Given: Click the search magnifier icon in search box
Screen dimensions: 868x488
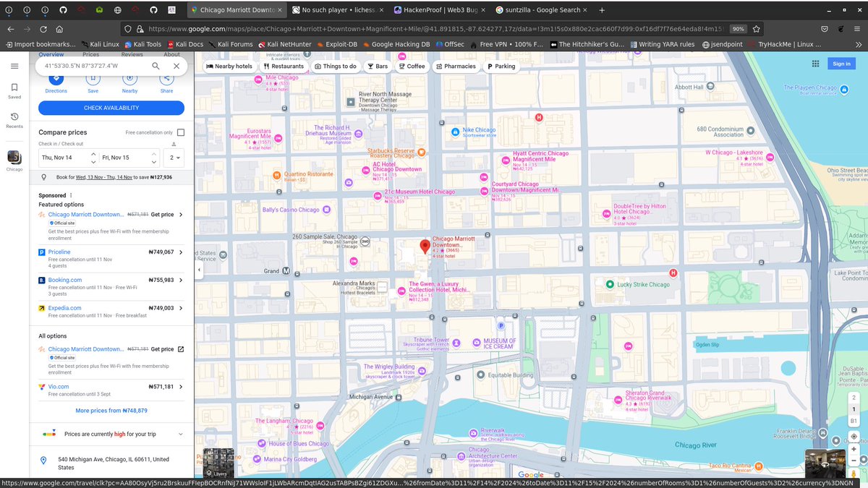Looking at the screenshot, I should point(156,66).
